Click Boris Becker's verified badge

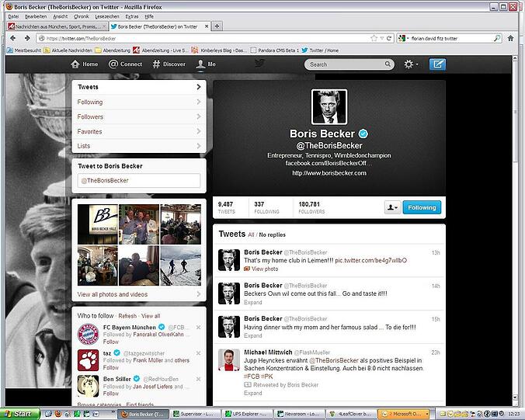pos(363,134)
